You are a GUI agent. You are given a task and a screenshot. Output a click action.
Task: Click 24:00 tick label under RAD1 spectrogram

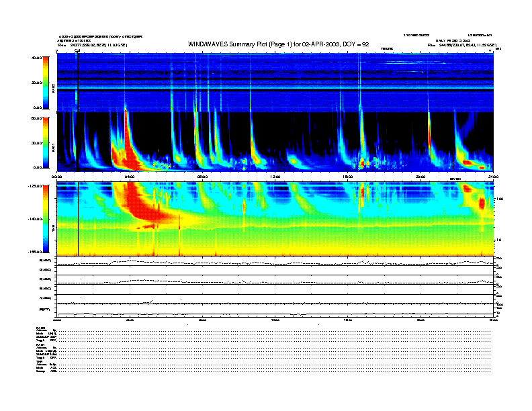[x=493, y=177]
